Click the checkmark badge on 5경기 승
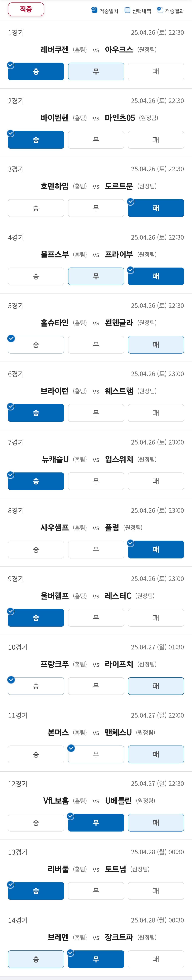Screen dimensions: 192x980 [11, 339]
